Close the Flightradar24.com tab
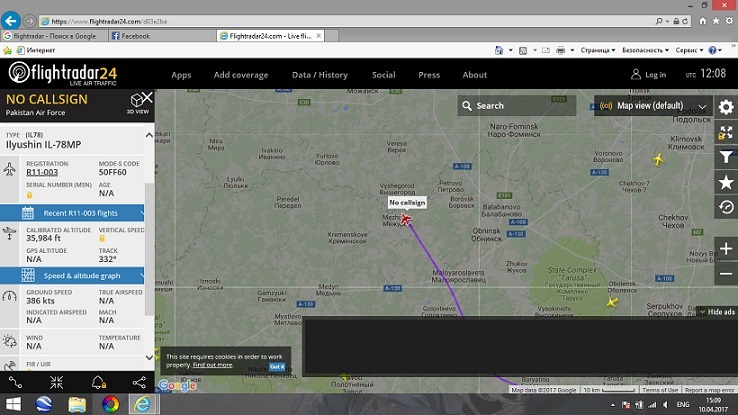 [x=319, y=36]
